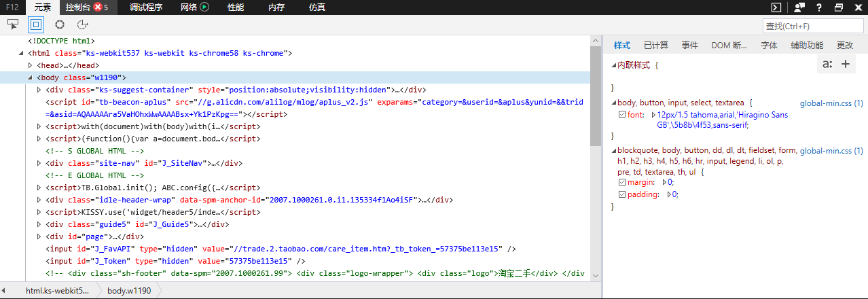
Task: Open the help question mark icon
Action: [x=819, y=7]
